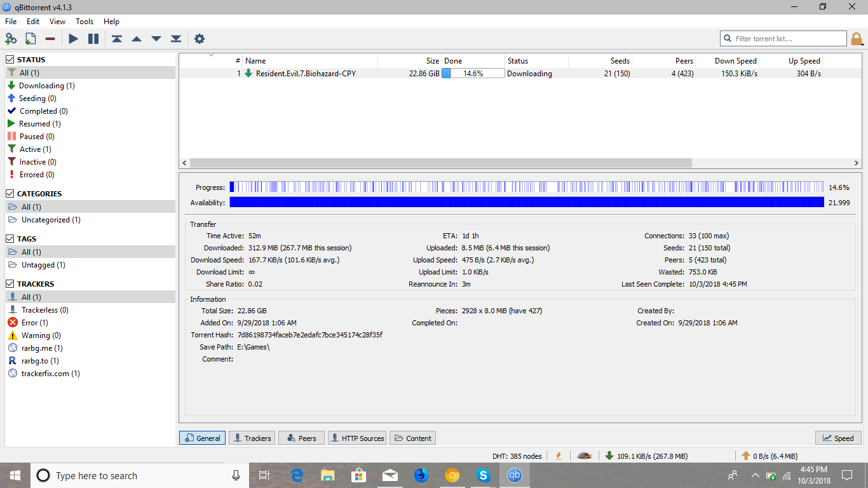Click the 14.6% Done progress bar in torrent row
868x488 pixels.
[x=473, y=74]
